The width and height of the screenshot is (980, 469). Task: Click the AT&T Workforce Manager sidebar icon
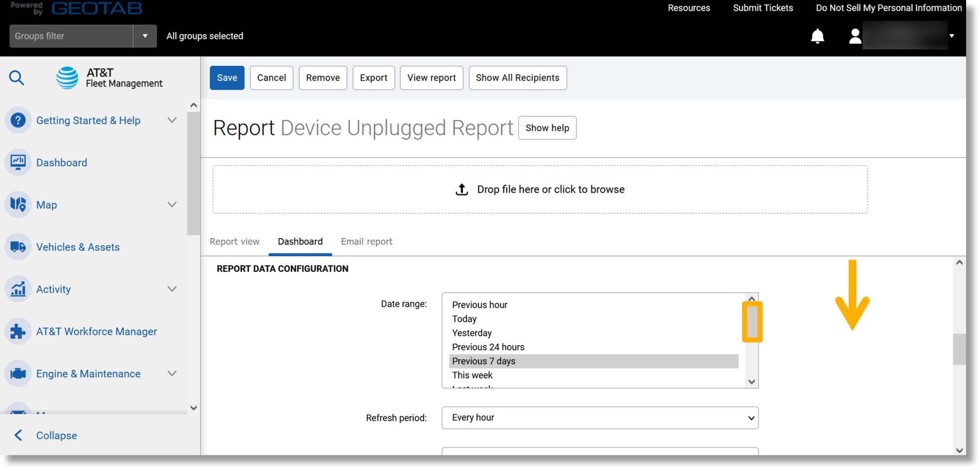pyautogui.click(x=18, y=331)
